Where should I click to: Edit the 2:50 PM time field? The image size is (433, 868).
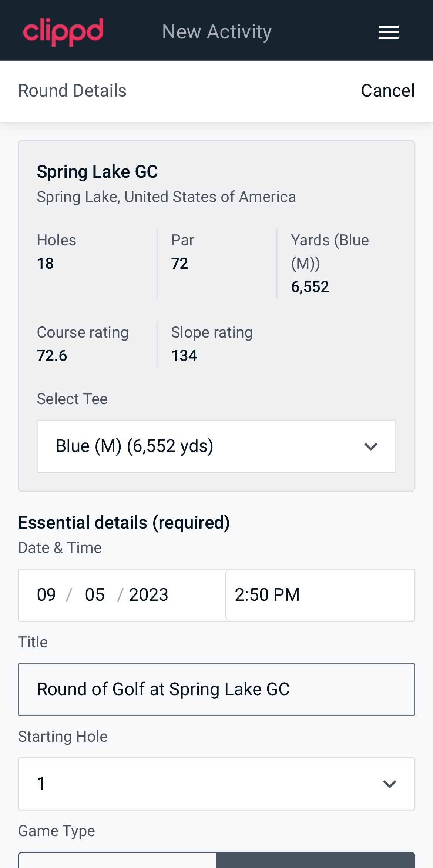pos(320,595)
